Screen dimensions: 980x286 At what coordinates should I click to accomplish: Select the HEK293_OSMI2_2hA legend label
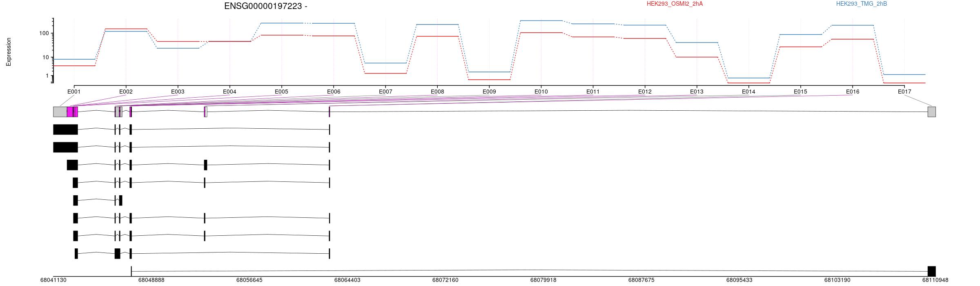pos(675,4)
